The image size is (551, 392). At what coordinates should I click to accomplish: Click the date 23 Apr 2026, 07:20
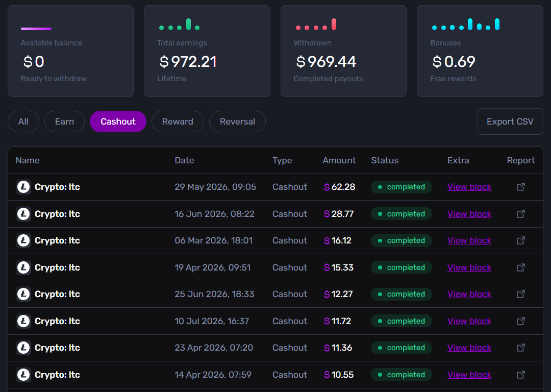(214, 348)
